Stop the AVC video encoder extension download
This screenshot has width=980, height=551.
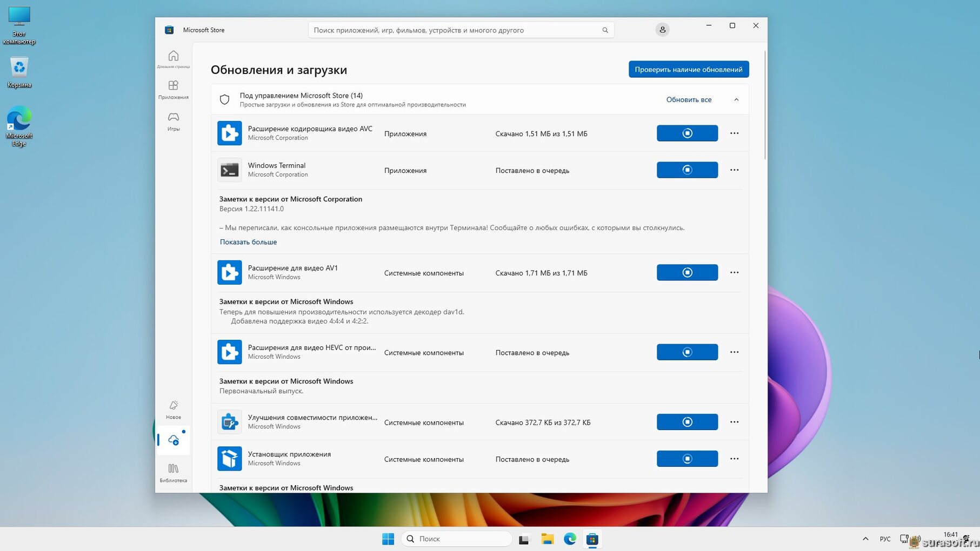coord(686,133)
